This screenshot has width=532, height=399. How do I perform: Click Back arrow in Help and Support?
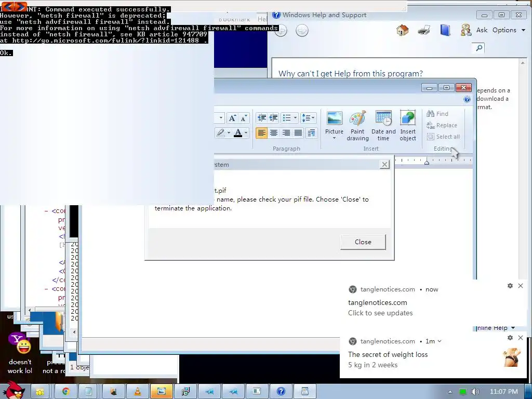[x=281, y=31]
